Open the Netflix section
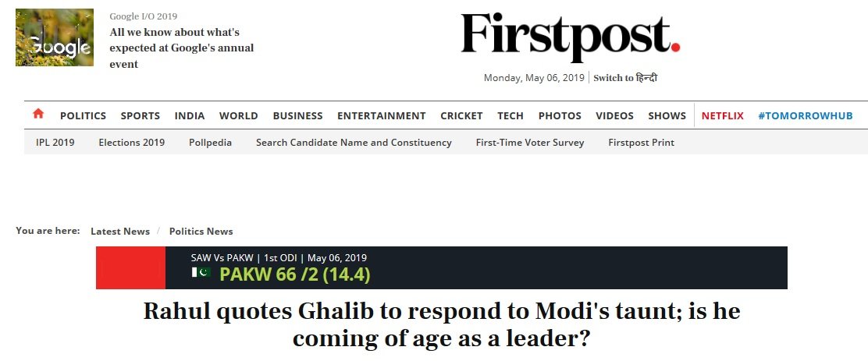This screenshot has height=361, width=868. pos(722,115)
